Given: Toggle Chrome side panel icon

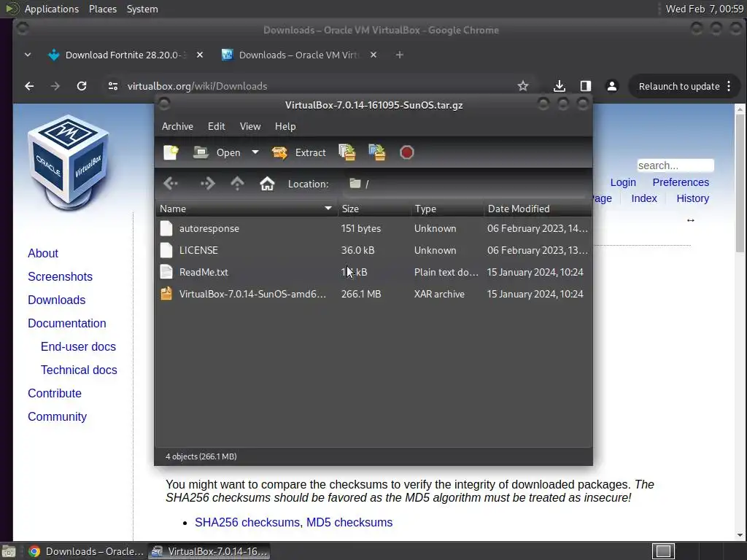Looking at the screenshot, I should point(586,86).
